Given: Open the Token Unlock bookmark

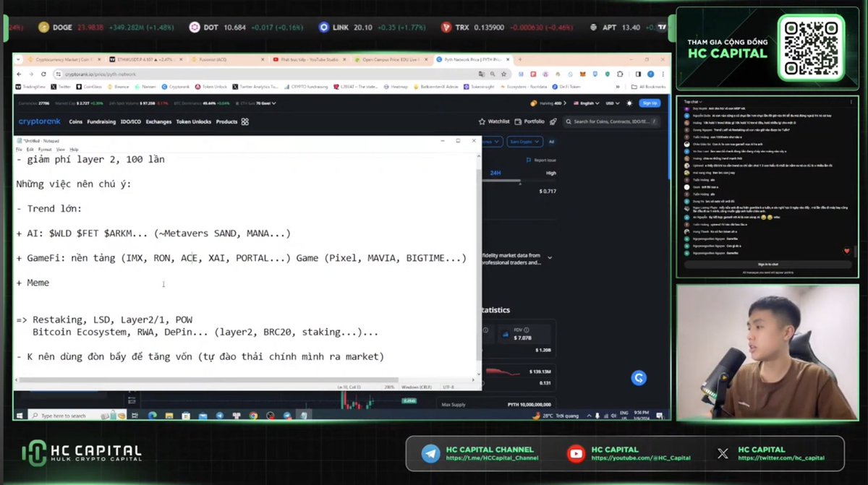Looking at the screenshot, I should (212, 86).
